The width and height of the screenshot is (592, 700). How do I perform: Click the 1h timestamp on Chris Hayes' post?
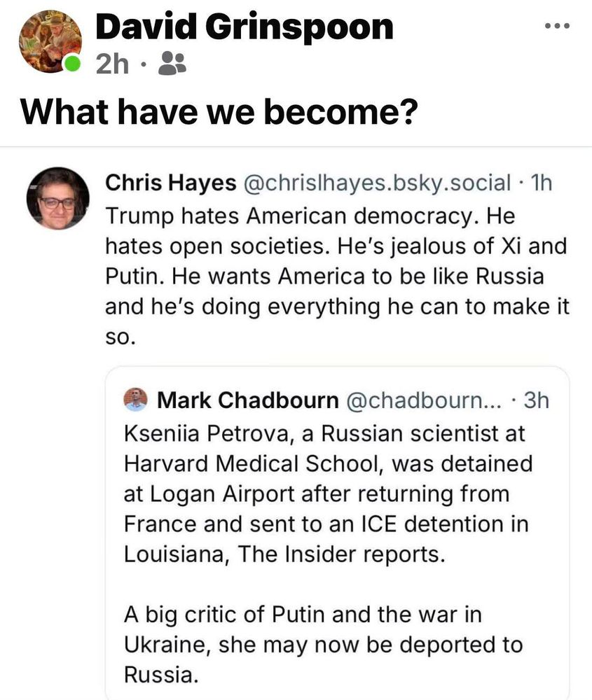(542, 183)
